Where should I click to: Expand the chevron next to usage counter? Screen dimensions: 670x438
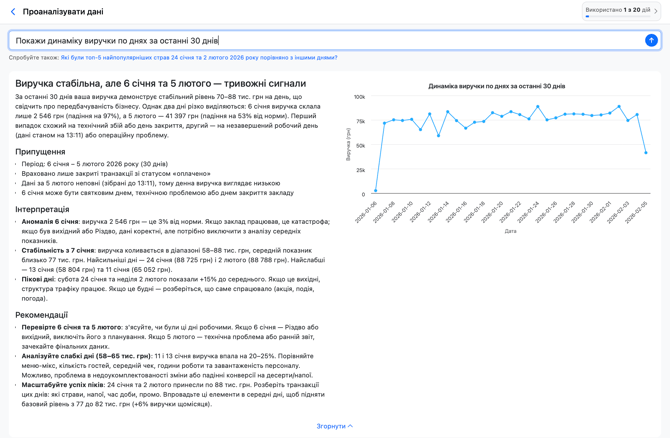(x=657, y=11)
